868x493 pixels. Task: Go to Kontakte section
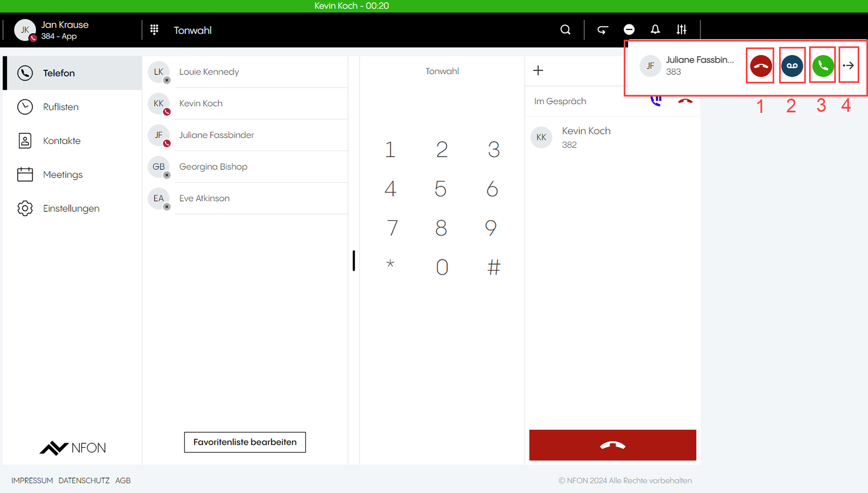(x=62, y=141)
